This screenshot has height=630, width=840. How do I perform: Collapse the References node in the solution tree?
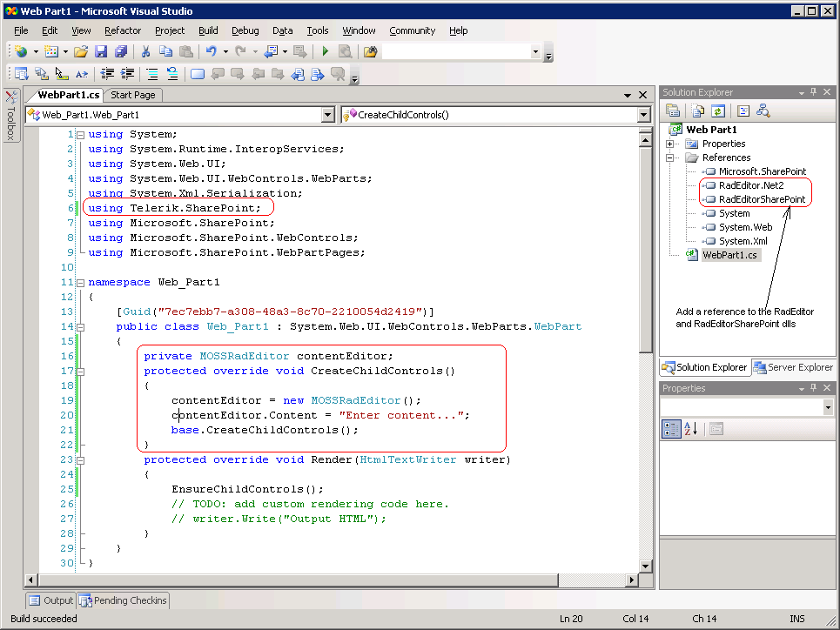pyautogui.click(x=669, y=157)
